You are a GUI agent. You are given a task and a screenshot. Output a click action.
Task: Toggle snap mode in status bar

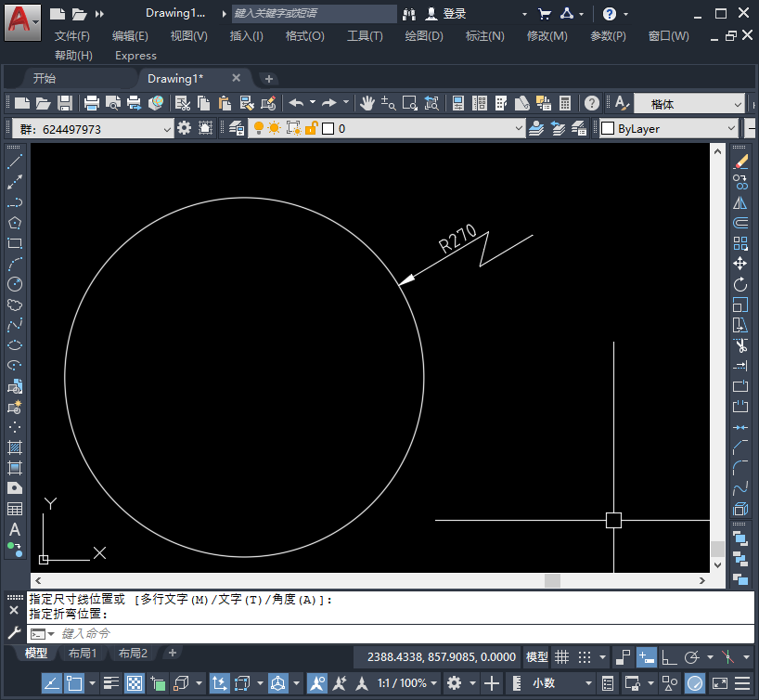(585, 657)
